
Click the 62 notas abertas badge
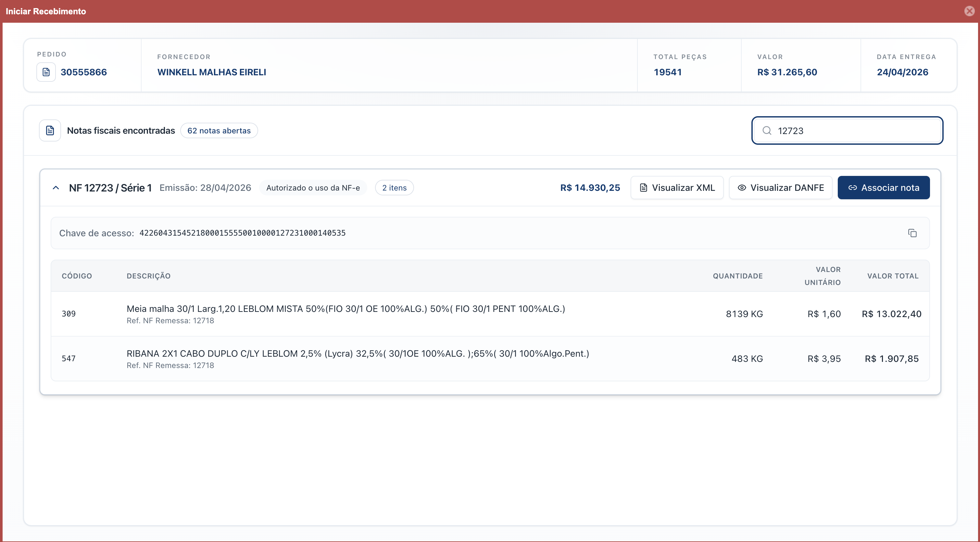point(219,130)
